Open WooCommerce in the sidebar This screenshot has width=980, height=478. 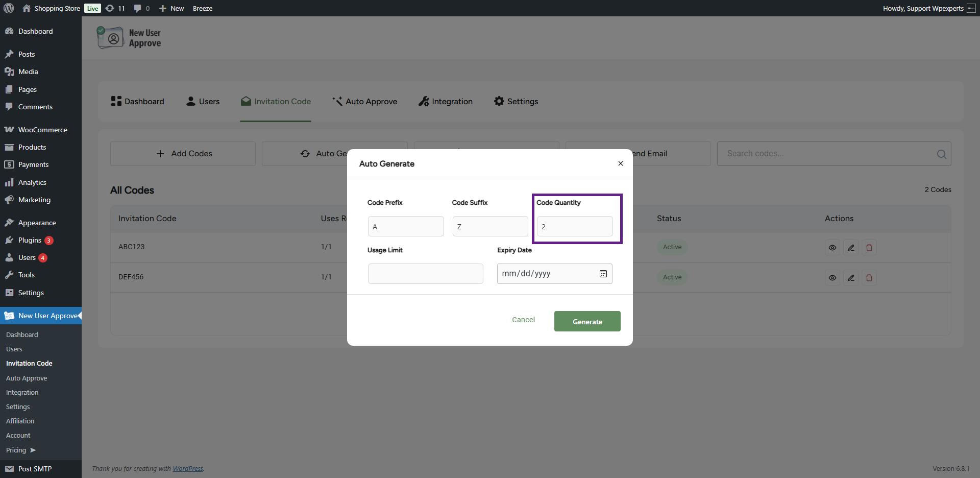[x=42, y=130]
